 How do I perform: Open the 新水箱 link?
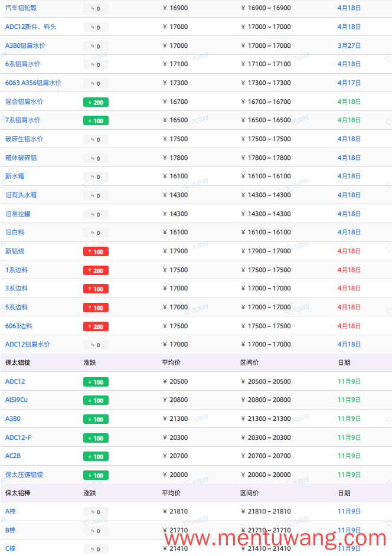coord(15,176)
